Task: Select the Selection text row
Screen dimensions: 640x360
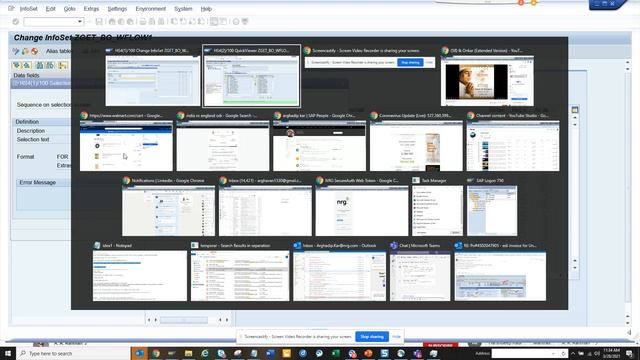Action: 33,139
